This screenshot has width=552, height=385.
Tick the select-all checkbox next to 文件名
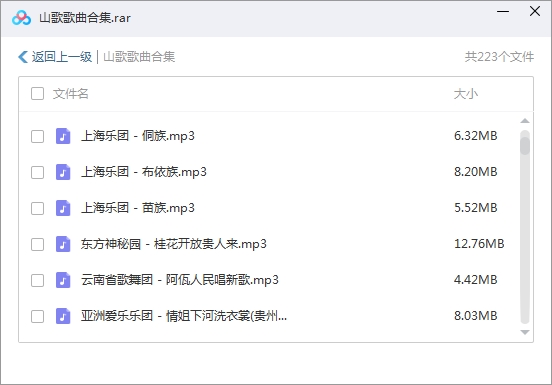click(x=37, y=94)
